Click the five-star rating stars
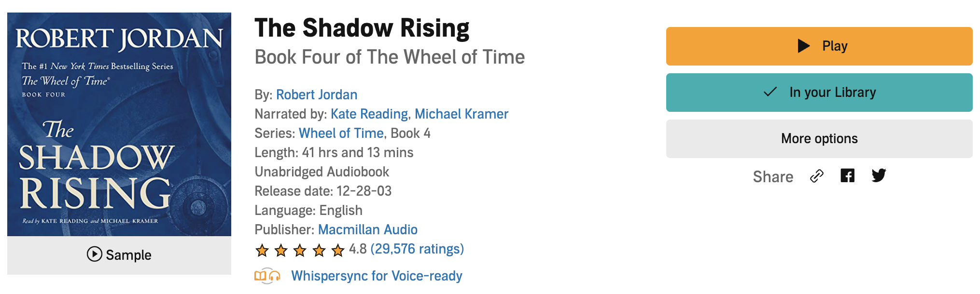980x294 pixels. [x=300, y=250]
